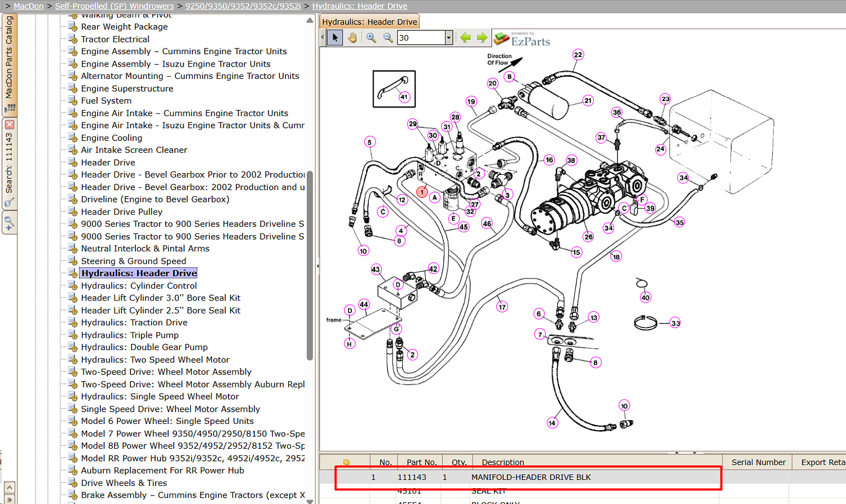The image size is (846, 504).
Task: Open Rear Weight Package in the tree
Action: tap(124, 26)
